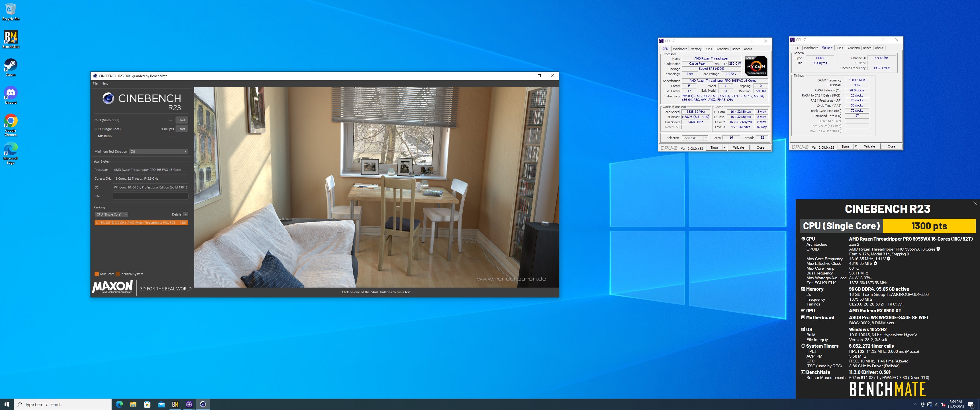Switch to CPU tab in right CPU-Z
Screen dimensions: 980x410
click(x=796, y=48)
